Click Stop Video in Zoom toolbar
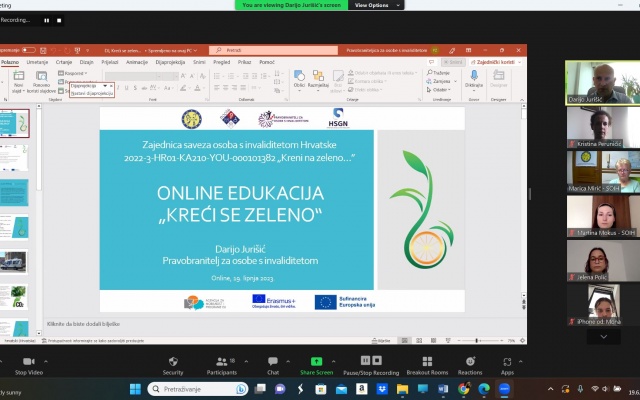 (x=29, y=366)
